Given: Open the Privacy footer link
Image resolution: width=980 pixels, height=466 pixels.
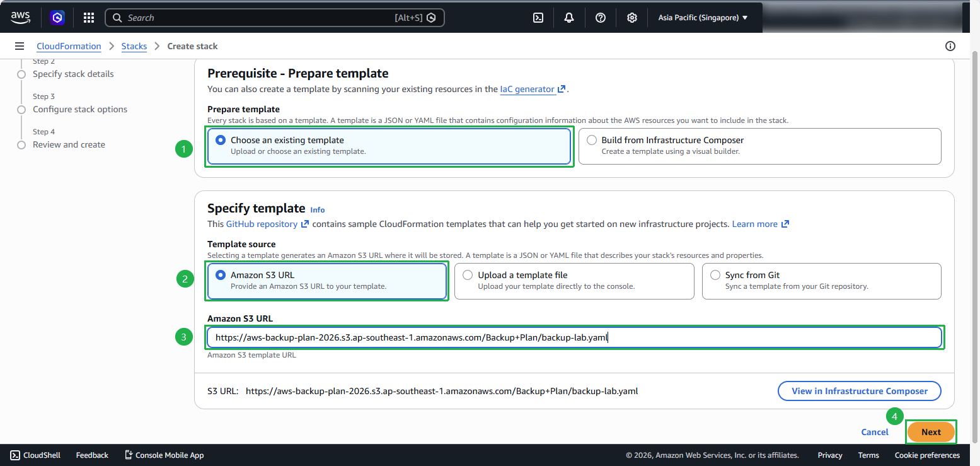Looking at the screenshot, I should click(x=830, y=455).
